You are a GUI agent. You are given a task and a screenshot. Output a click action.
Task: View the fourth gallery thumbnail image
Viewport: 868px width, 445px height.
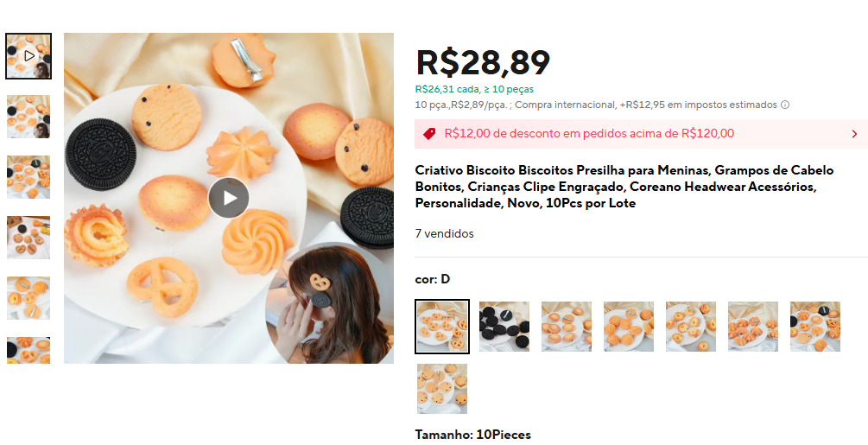coord(29,238)
